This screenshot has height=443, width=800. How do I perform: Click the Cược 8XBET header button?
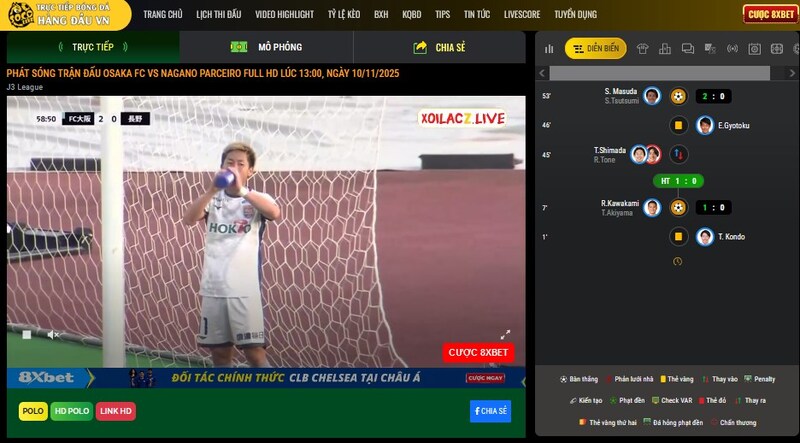(770, 14)
